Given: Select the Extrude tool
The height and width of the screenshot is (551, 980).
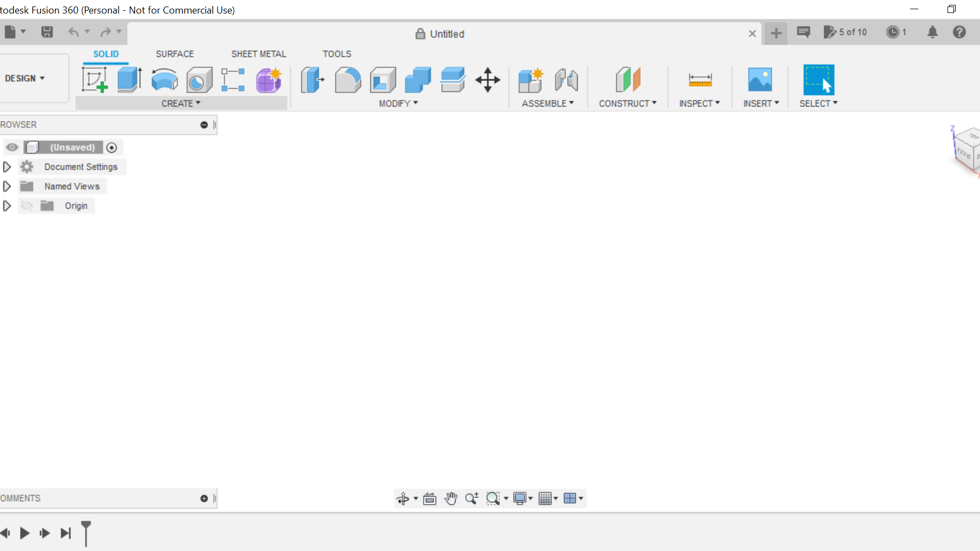Looking at the screenshot, I should pyautogui.click(x=129, y=79).
